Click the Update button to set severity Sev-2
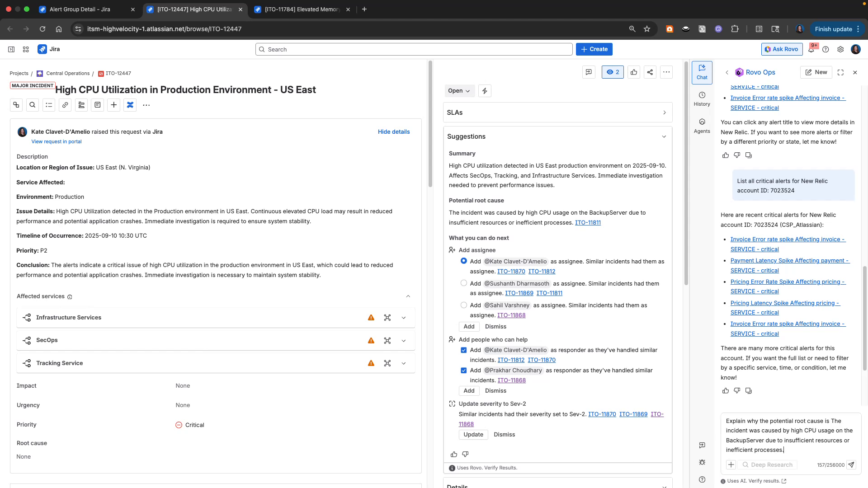 473,434
